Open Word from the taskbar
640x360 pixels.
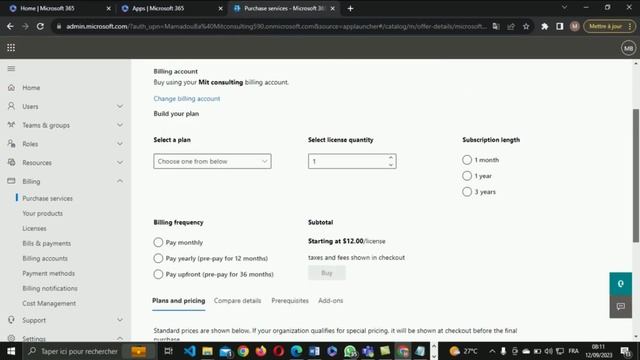[314, 351]
